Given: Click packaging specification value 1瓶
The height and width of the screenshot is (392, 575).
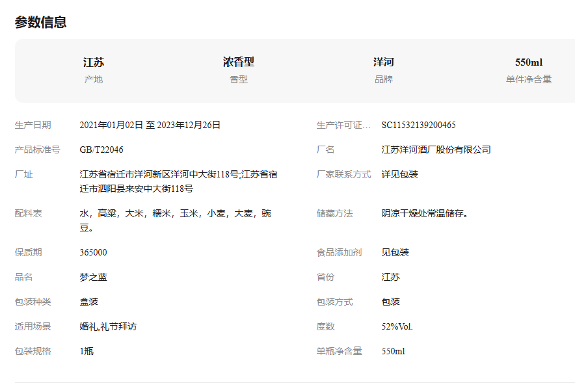Looking at the screenshot, I should coord(87,351).
